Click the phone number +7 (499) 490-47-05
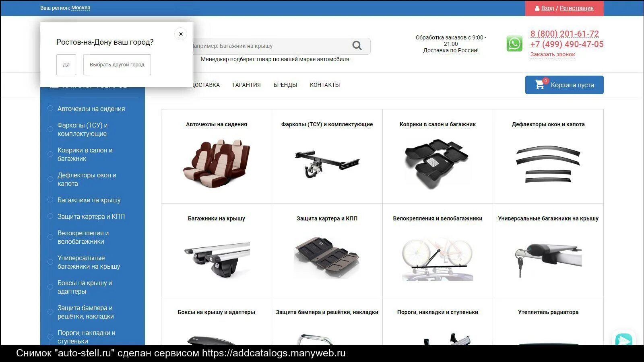Viewport: 644px width, 362px height. click(x=567, y=44)
